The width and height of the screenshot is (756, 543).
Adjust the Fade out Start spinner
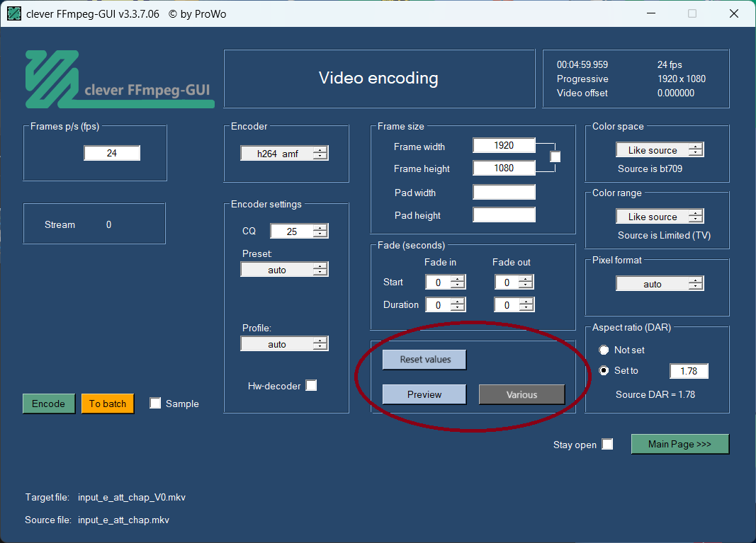click(526, 282)
